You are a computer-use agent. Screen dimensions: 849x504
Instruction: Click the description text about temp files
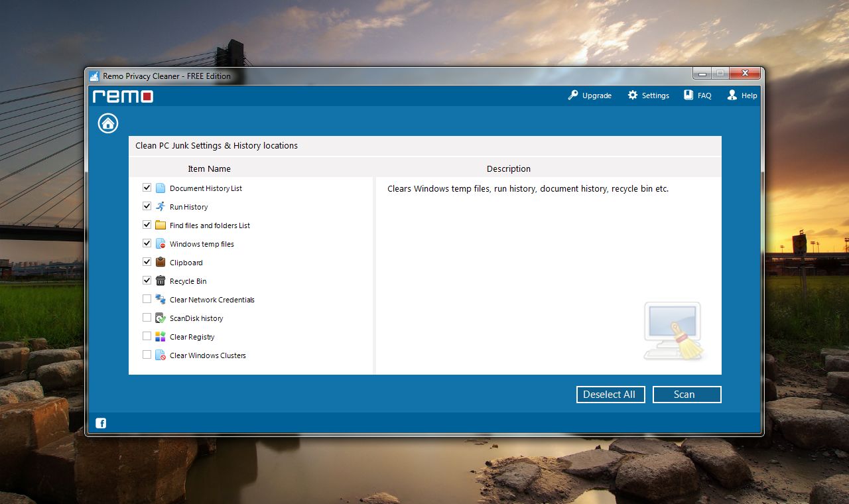tap(528, 189)
